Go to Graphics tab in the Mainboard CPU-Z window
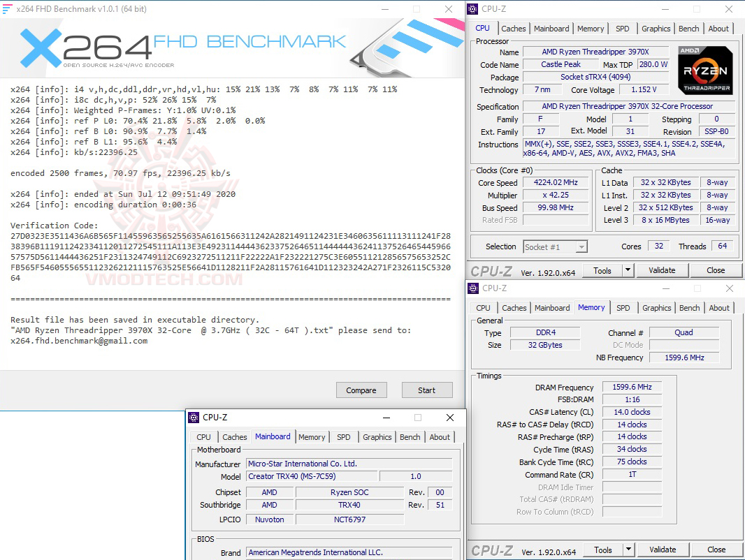 coord(377,437)
